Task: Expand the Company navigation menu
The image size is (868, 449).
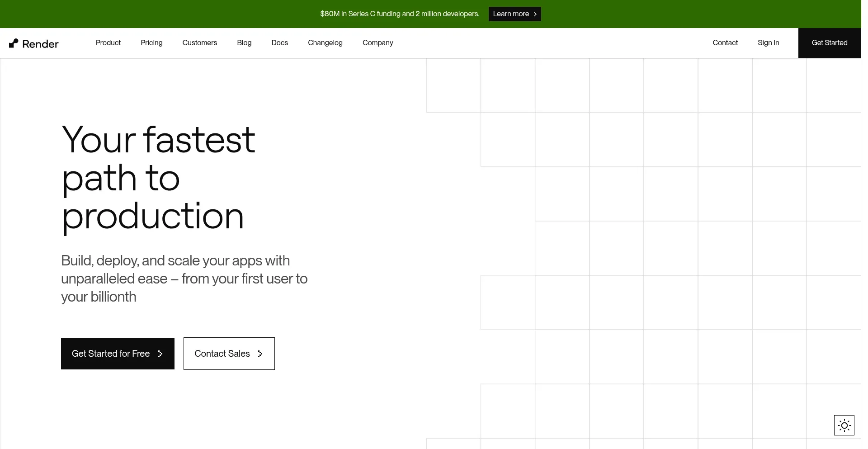Action: [377, 43]
